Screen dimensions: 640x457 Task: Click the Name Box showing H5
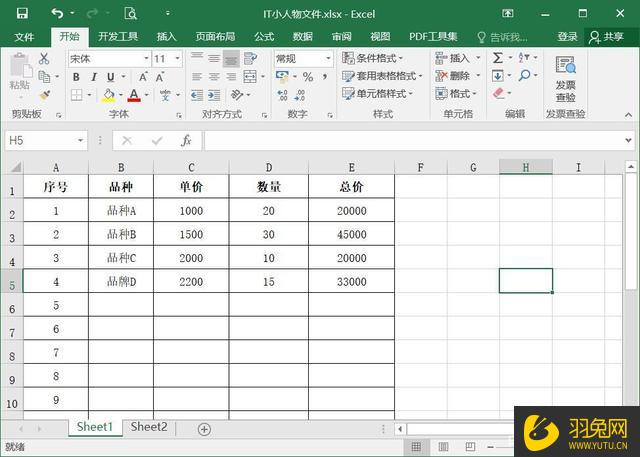[46, 141]
